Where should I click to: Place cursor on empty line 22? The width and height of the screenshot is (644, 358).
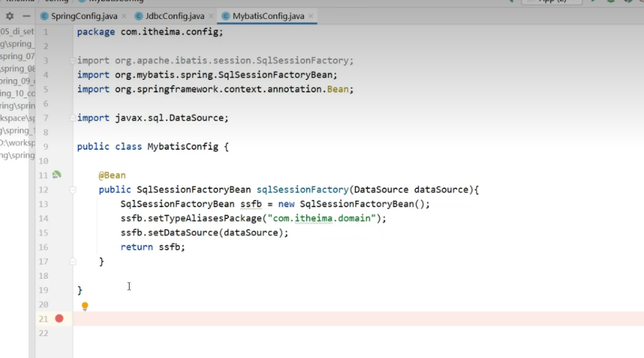click(252, 333)
